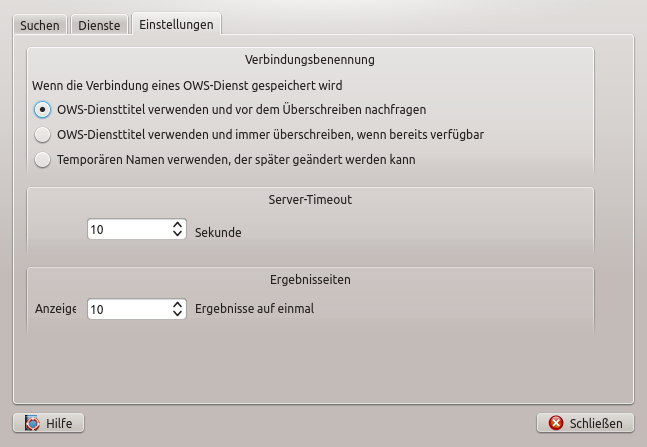Select the Einstellungen tab

click(176, 23)
